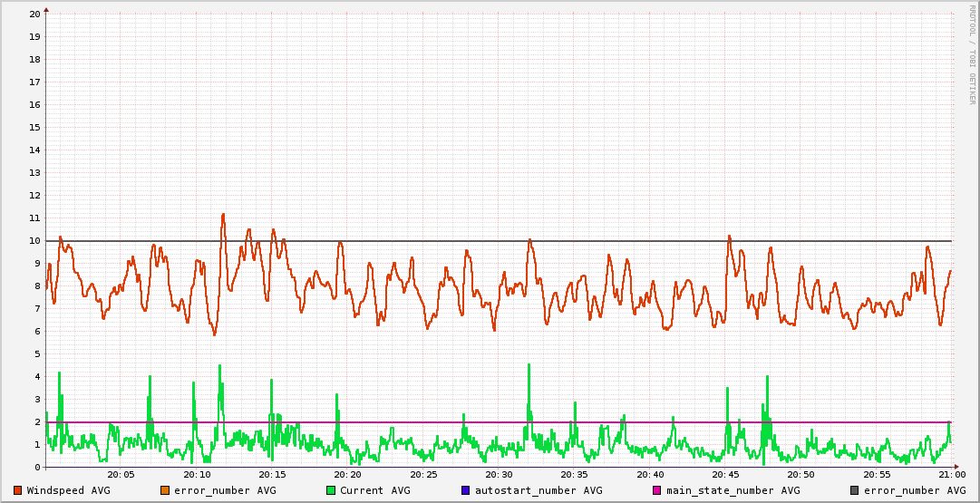Viewport: 980px width, 503px height.
Task: Click the green Current AVG legend swatch
Action: (331, 490)
